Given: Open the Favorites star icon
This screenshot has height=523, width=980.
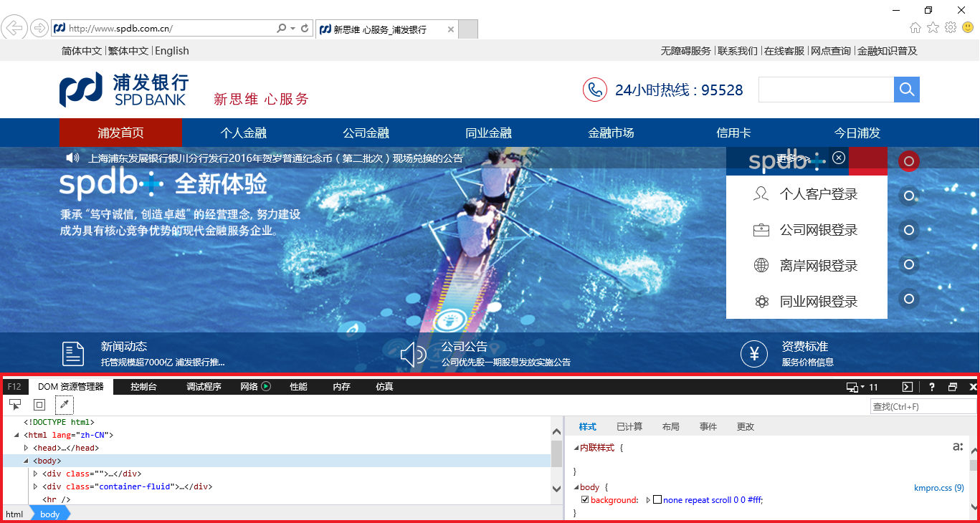Looking at the screenshot, I should 933,28.
